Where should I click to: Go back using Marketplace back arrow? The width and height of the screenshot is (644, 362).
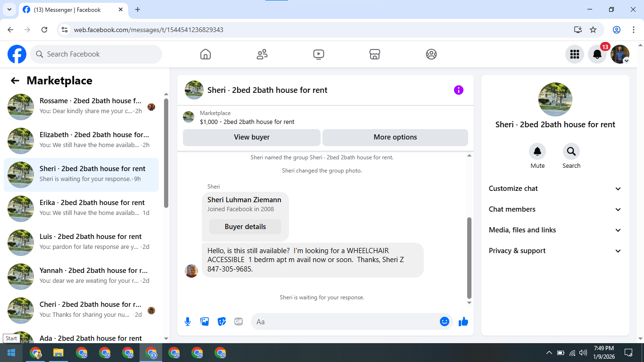(x=15, y=81)
